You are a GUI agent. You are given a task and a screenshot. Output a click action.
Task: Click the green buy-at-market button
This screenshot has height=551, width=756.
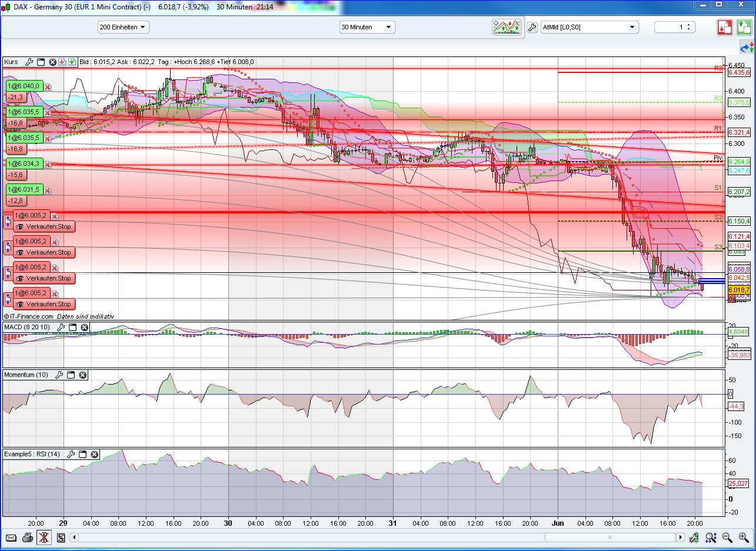point(744,27)
